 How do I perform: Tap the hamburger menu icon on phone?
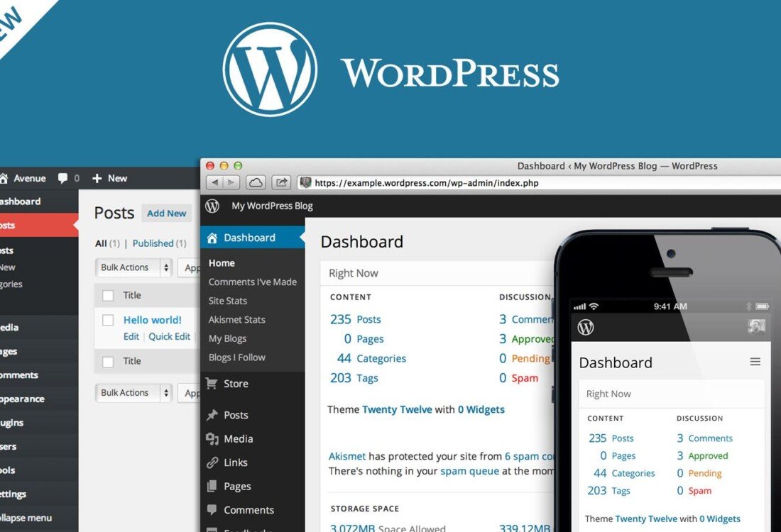755,362
